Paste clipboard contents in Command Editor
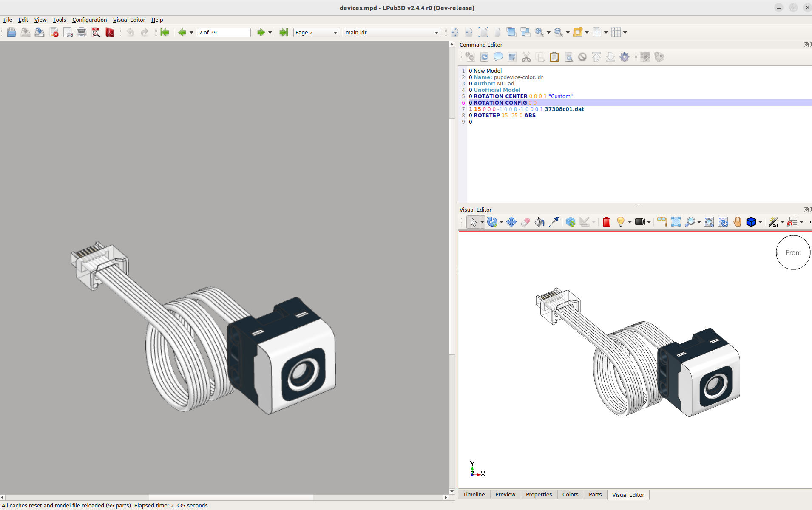 554,57
